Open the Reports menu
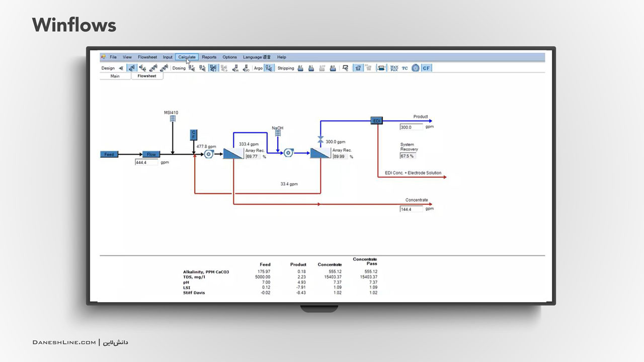 coord(209,57)
